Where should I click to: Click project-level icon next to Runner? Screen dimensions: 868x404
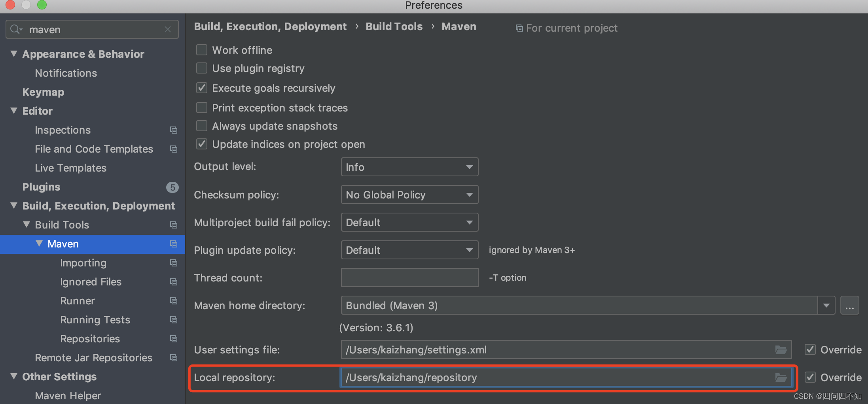coord(173,301)
